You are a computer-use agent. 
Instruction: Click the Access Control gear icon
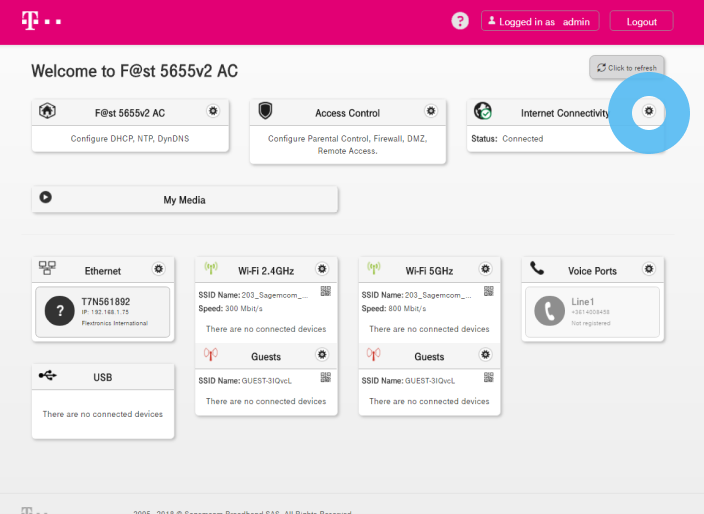[x=431, y=111]
